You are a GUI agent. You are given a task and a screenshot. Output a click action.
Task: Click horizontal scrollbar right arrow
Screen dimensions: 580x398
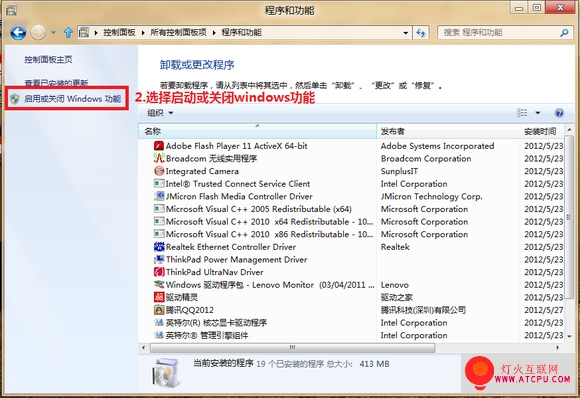click(557, 348)
